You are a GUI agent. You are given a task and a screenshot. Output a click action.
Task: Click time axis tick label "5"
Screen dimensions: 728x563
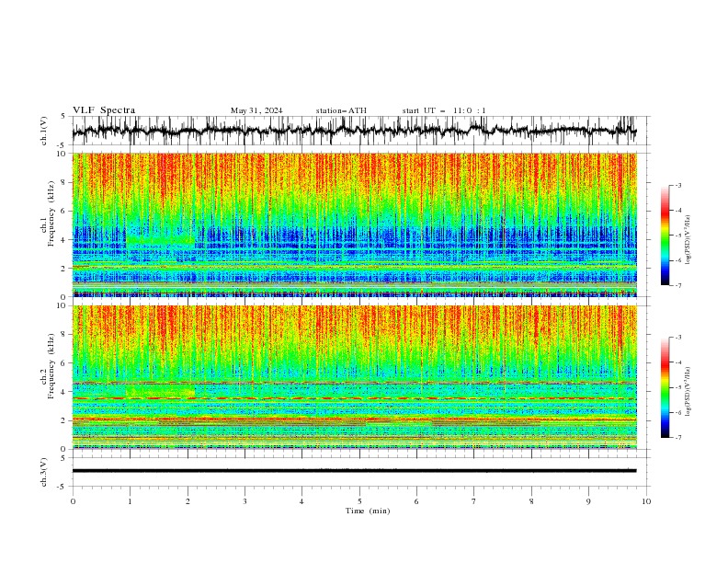359,501
